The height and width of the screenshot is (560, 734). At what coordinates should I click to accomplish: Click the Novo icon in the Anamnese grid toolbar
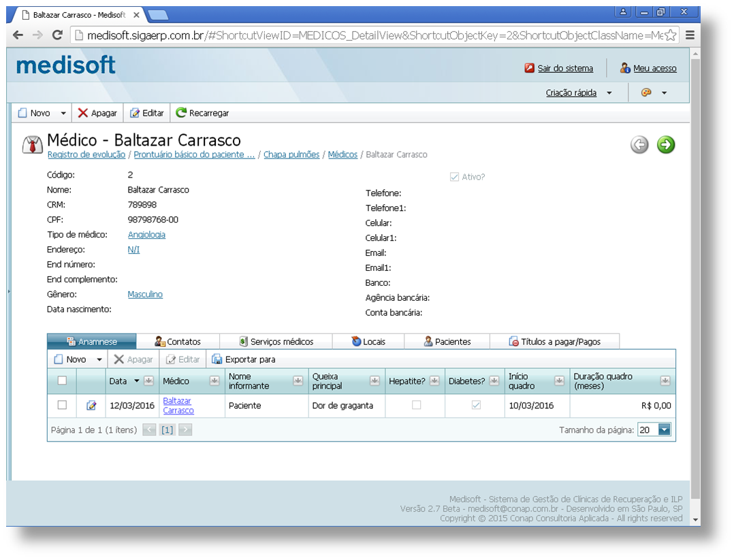tap(58, 359)
